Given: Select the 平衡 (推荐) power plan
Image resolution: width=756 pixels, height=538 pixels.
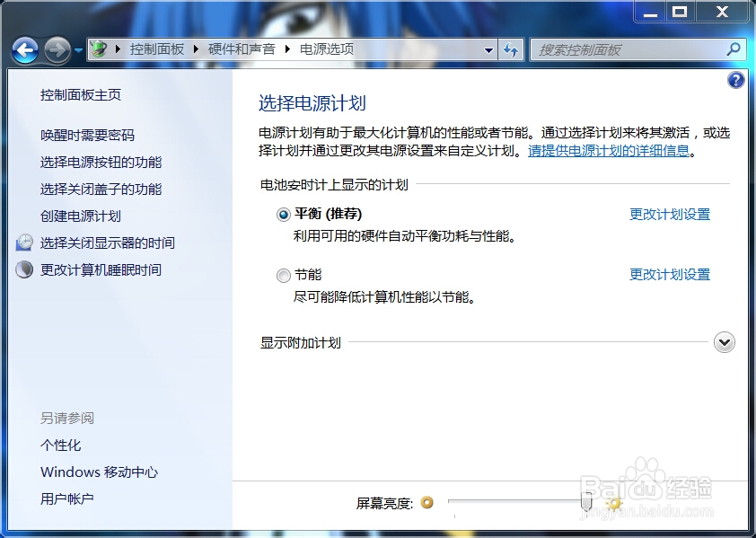Looking at the screenshot, I should [282, 214].
